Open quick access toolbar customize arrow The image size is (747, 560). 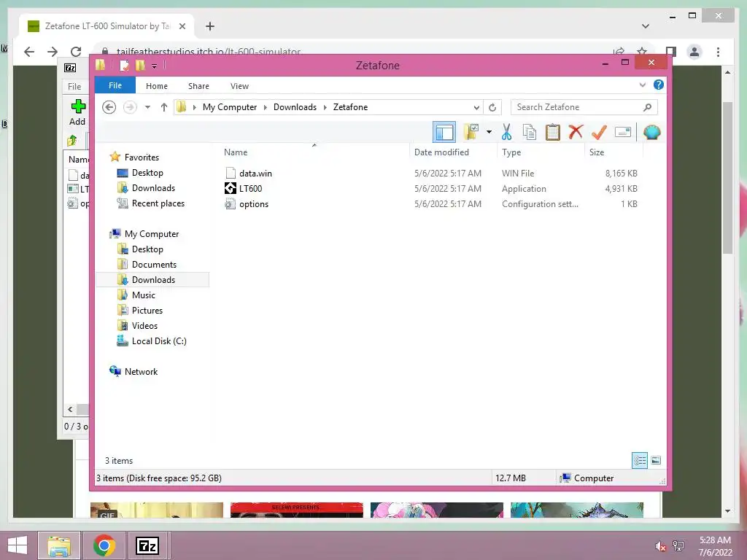[155, 66]
